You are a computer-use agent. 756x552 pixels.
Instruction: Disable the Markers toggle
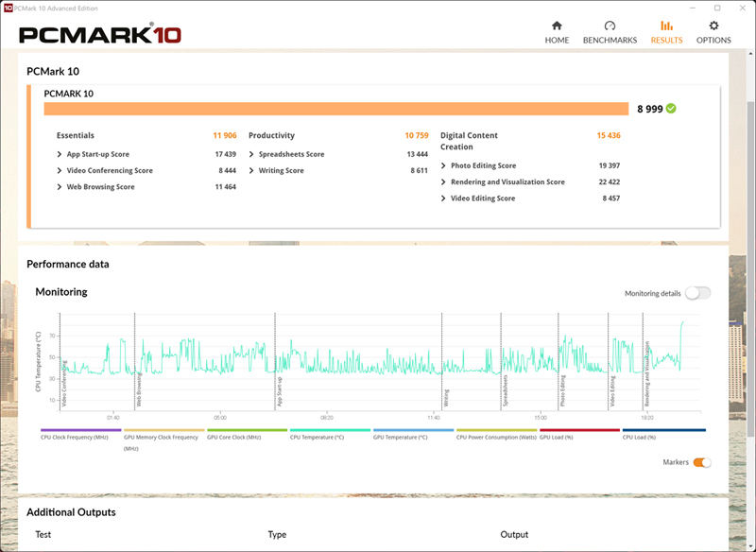[x=701, y=462]
